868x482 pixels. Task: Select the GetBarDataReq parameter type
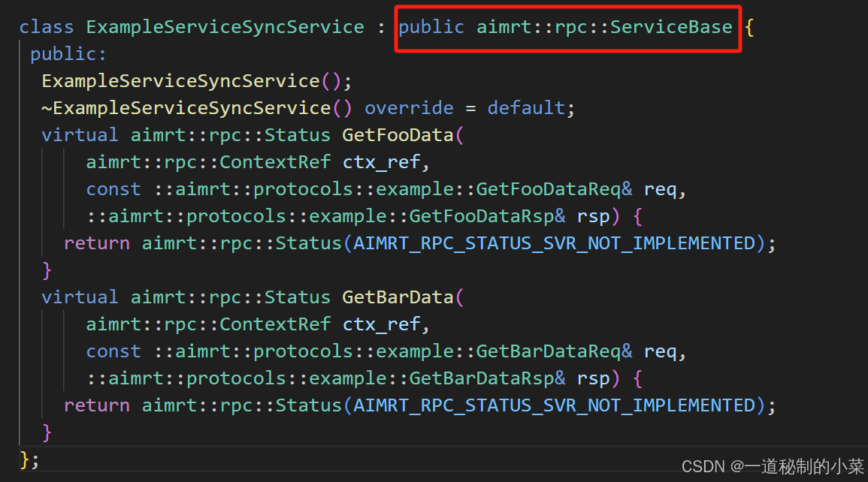tap(547, 351)
